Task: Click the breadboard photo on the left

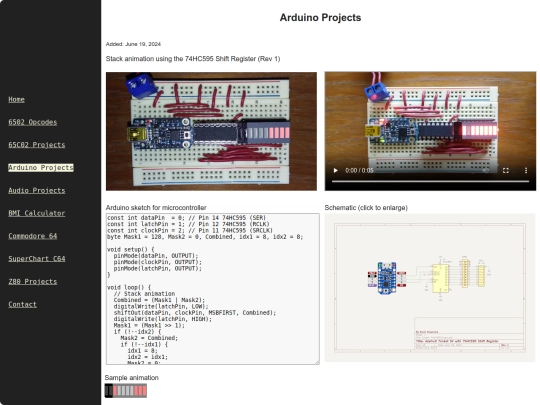Action: (x=211, y=131)
